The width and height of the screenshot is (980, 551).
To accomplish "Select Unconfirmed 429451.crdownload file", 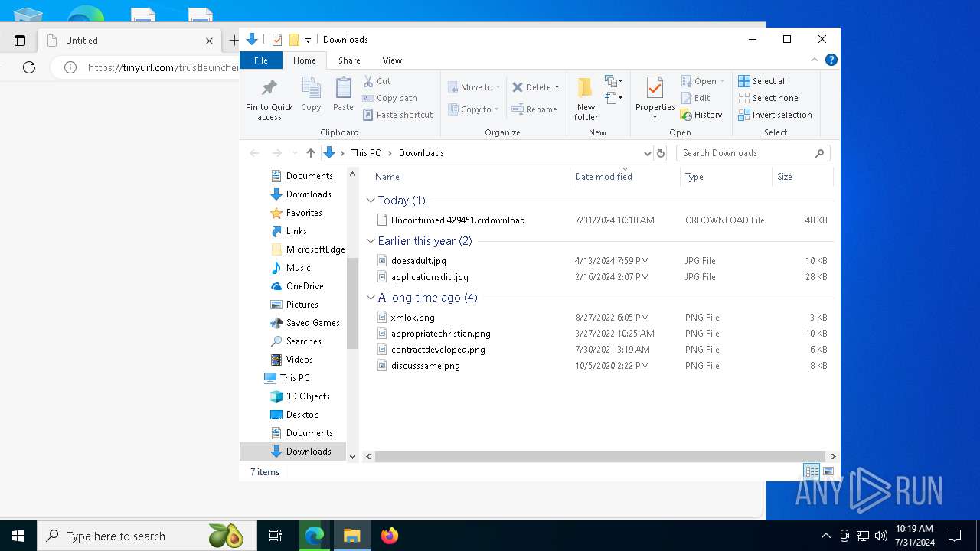I will coord(458,220).
